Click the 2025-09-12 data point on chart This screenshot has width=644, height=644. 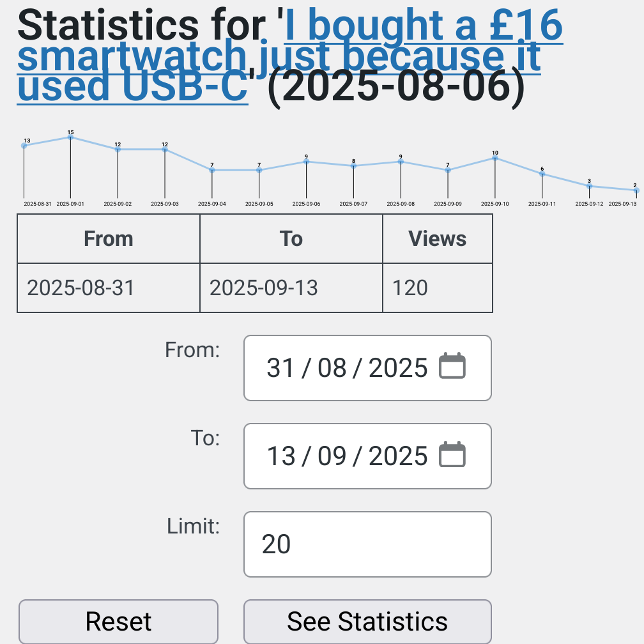click(589, 186)
